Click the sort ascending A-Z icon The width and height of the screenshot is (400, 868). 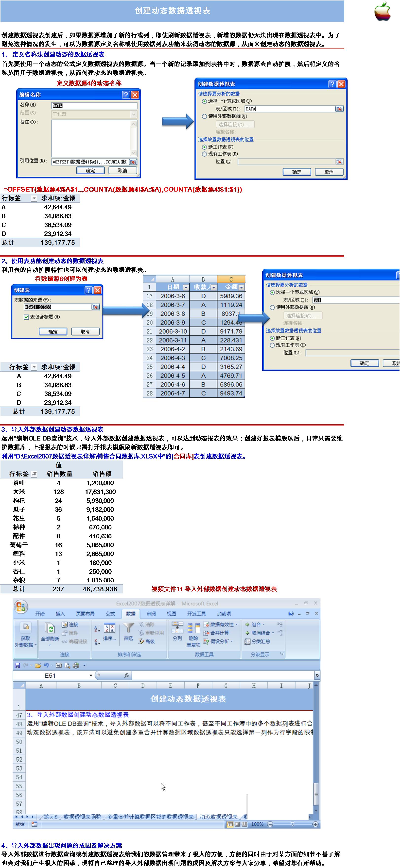click(97, 629)
